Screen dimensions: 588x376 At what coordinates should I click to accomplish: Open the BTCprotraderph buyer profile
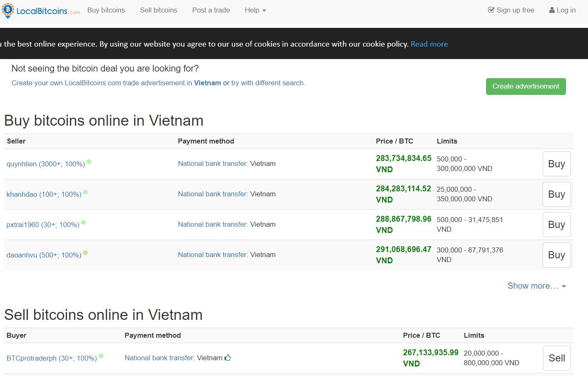[52, 358]
